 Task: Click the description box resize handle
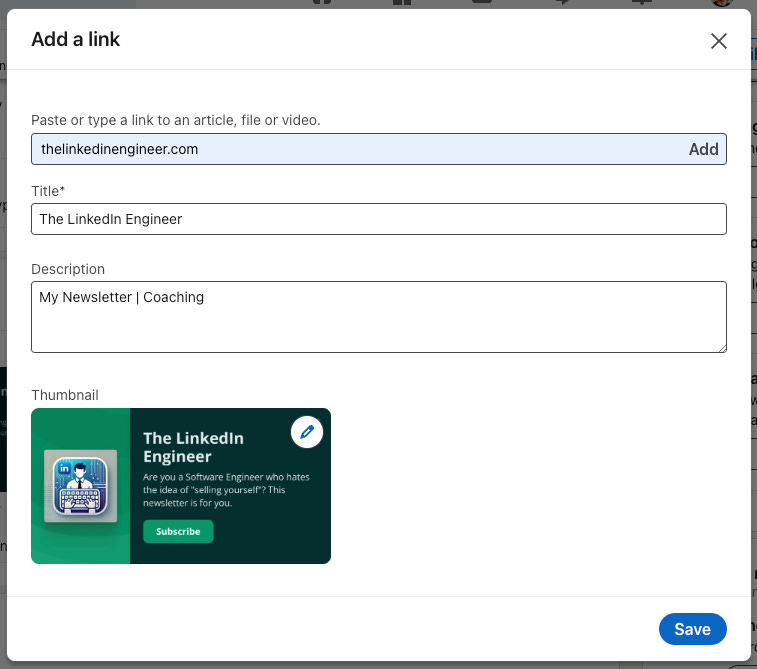[x=722, y=348]
